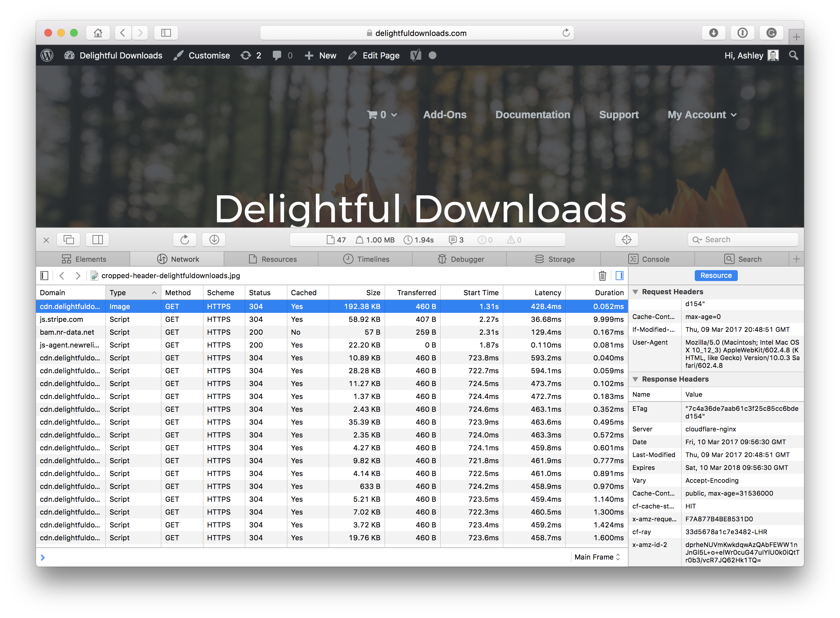
Task: Switch to Debugger tab
Action: click(460, 259)
